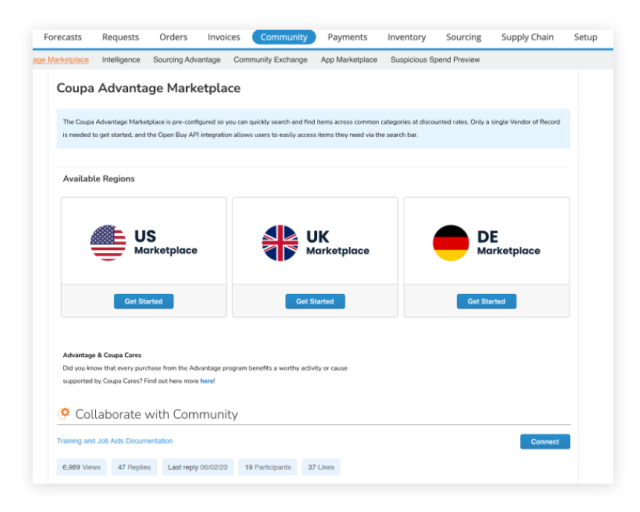Click the Advantage & Coupa Cares heading
This screenshot has width=640, height=512.
point(102,355)
